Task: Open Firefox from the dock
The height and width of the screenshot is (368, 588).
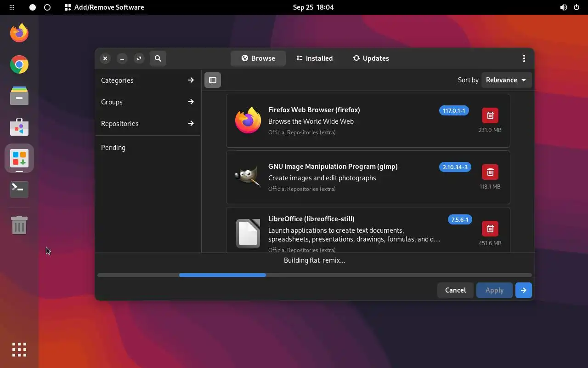Action: point(19,33)
